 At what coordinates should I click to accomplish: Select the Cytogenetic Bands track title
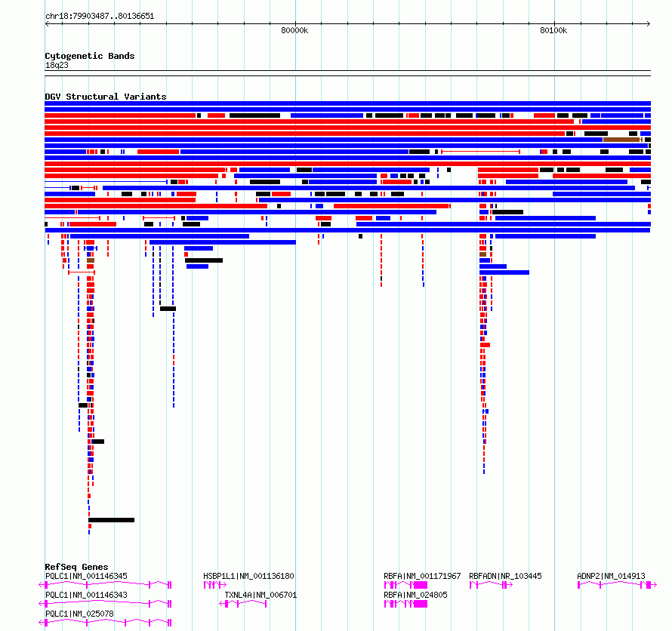pyautogui.click(x=90, y=56)
